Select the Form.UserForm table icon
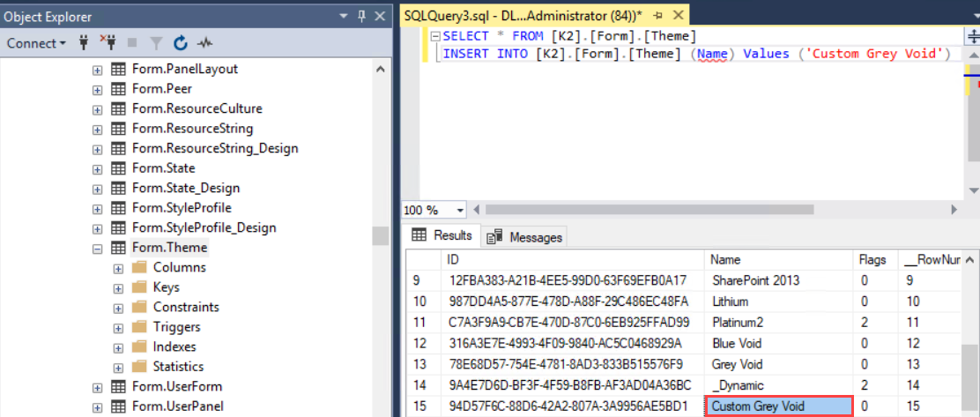The image size is (980, 417). [x=117, y=386]
